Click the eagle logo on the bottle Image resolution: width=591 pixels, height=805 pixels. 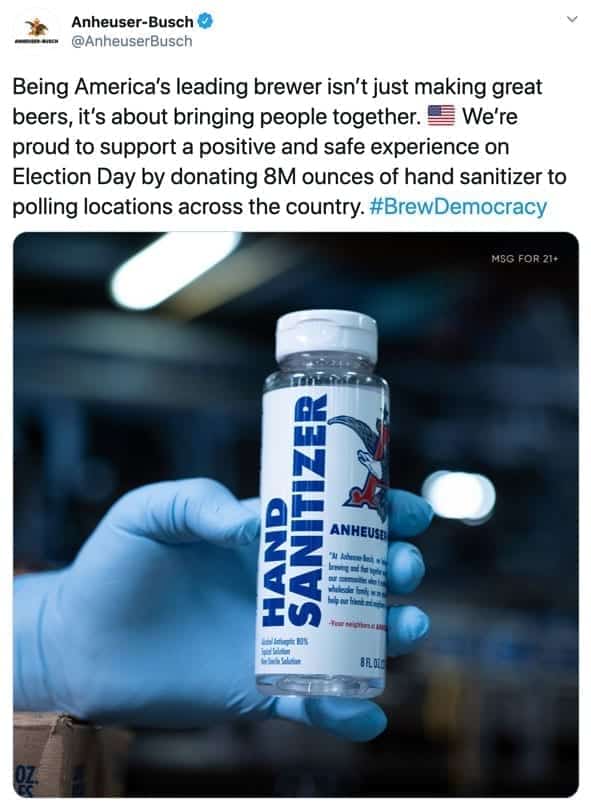click(x=360, y=455)
